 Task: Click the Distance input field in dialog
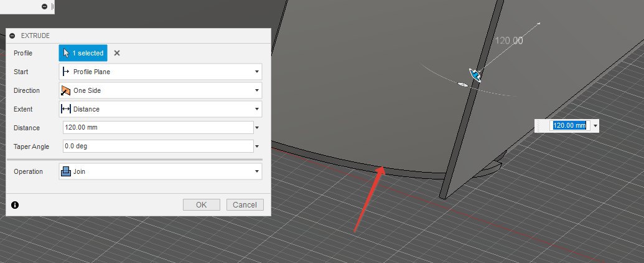pyautogui.click(x=158, y=128)
